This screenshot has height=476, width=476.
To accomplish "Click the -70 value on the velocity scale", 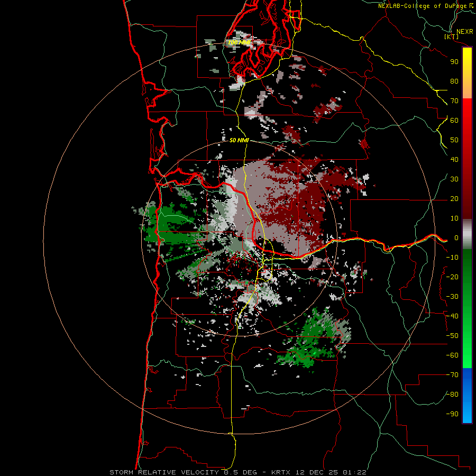I will 452,375.
